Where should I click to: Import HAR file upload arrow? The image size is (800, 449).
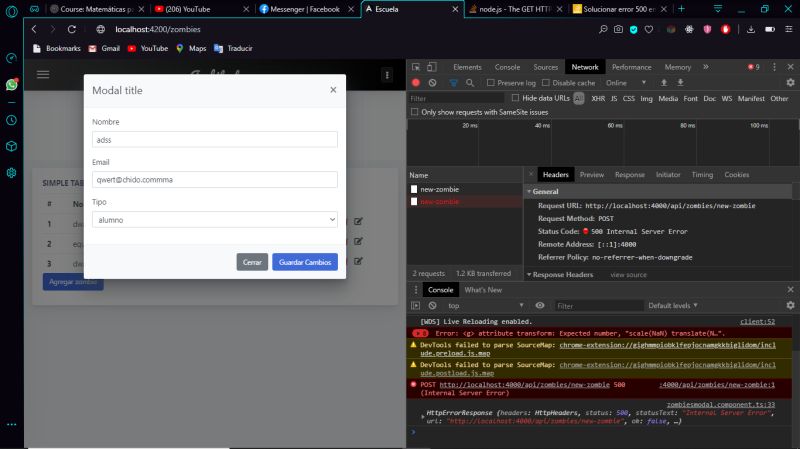(664, 82)
